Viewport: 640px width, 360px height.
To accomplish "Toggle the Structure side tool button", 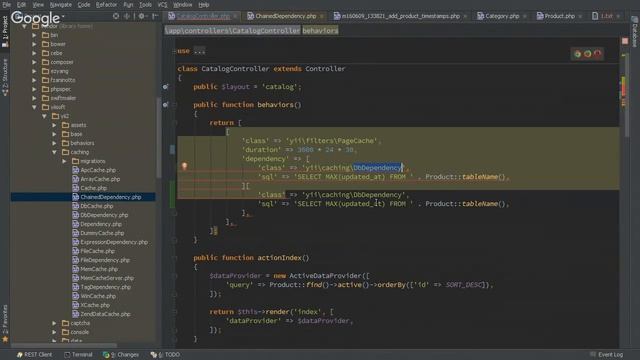I will [x=5, y=78].
